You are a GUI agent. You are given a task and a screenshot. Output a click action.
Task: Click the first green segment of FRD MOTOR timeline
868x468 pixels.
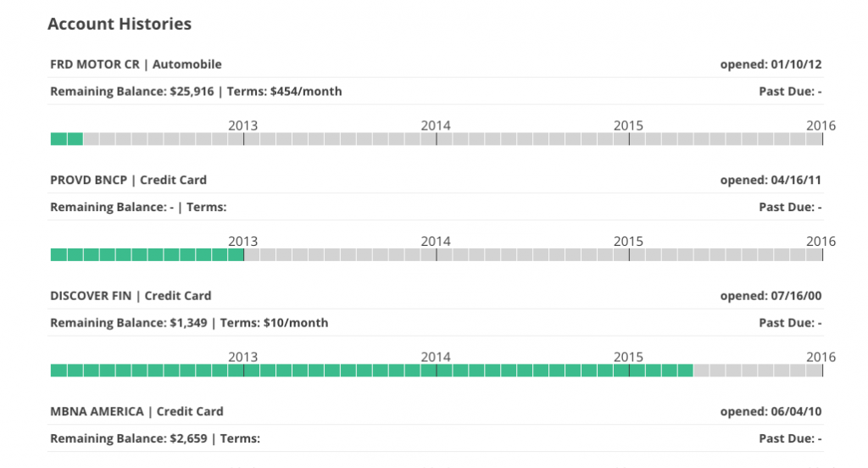coord(58,139)
